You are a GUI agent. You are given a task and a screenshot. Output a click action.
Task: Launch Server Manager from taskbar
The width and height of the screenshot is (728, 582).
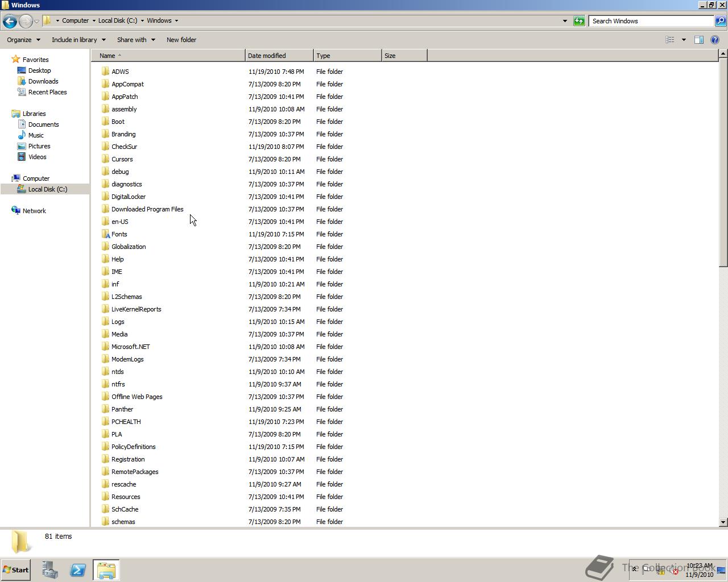(50, 570)
